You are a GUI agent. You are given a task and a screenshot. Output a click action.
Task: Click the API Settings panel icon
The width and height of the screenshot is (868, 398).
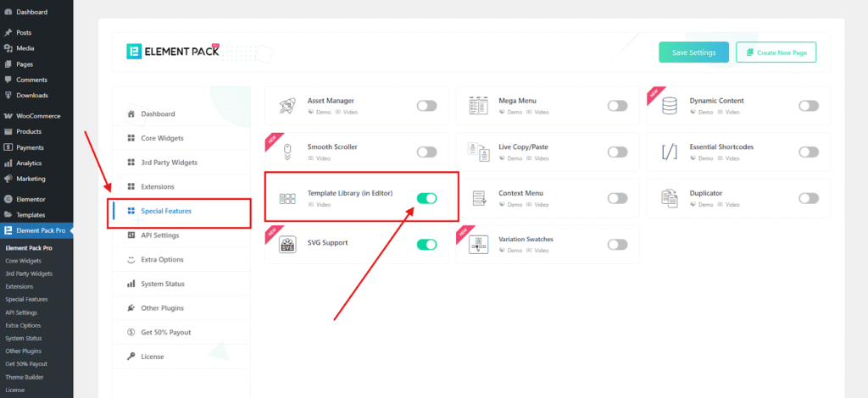click(131, 235)
